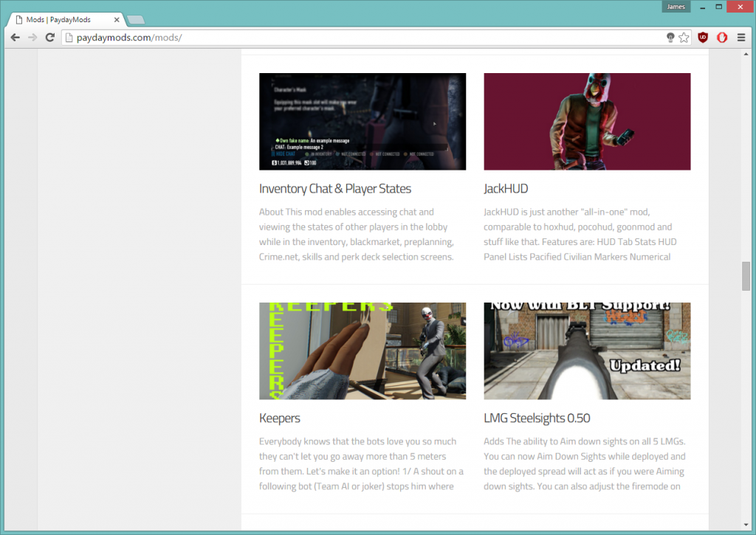Image resolution: width=756 pixels, height=535 pixels.
Task: Click the James profile button
Action: (676, 7)
